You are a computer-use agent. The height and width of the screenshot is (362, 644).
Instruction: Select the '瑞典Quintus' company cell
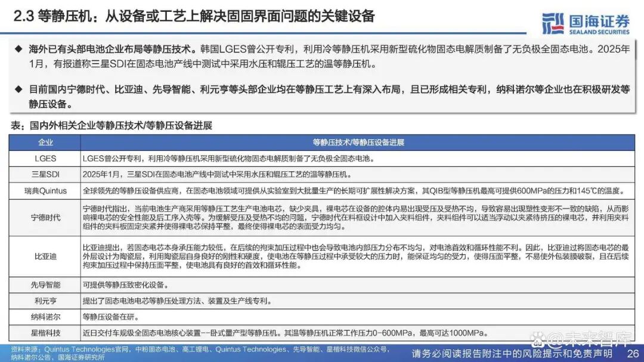[45, 191]
